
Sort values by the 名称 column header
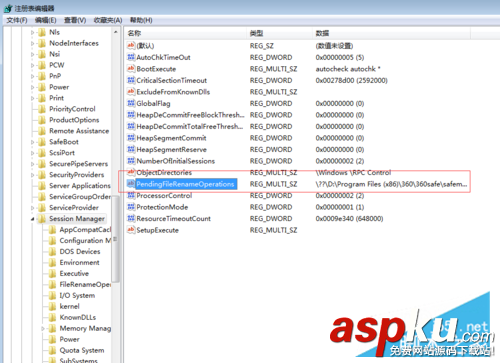(186, 33)
